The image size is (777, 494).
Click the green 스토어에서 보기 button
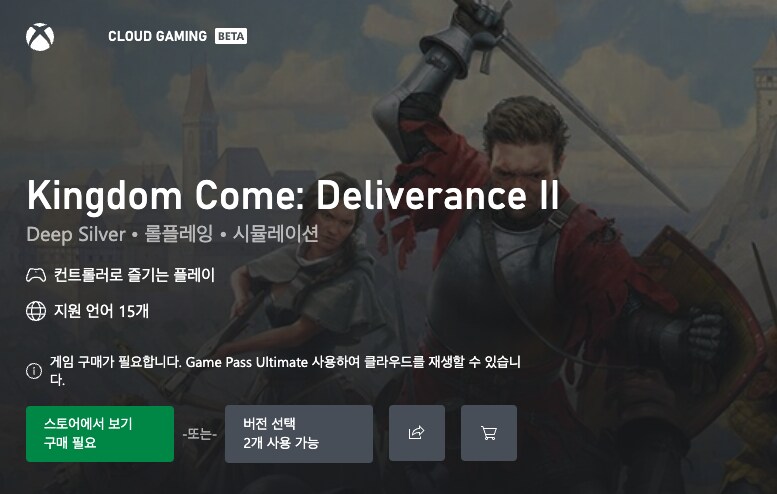point(100,434)
